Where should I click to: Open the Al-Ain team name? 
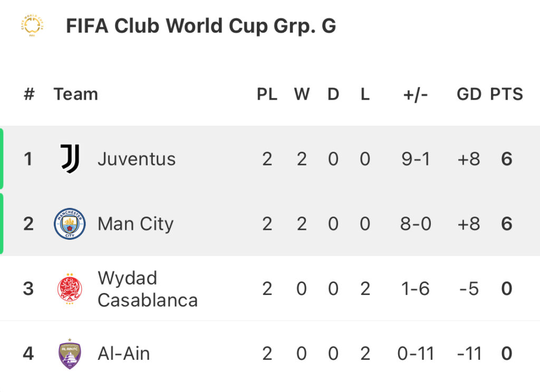coord(124,354)
